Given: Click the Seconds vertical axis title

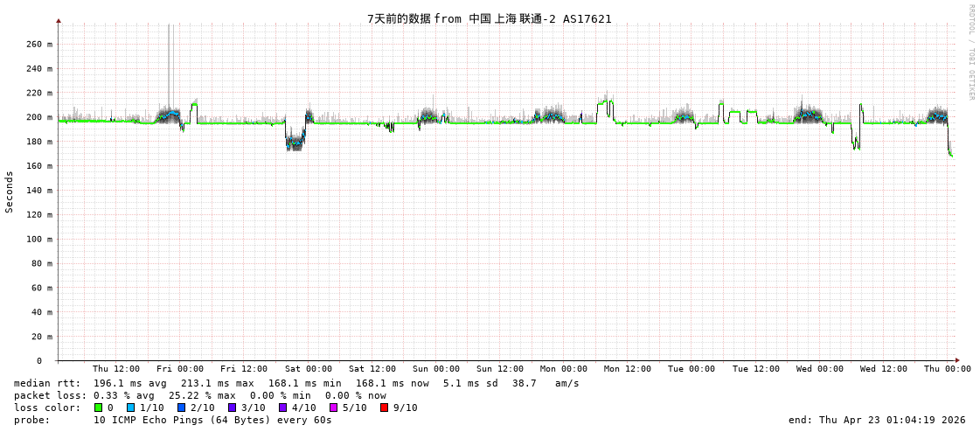Looking at the screenshot, I should click(10, 192).
